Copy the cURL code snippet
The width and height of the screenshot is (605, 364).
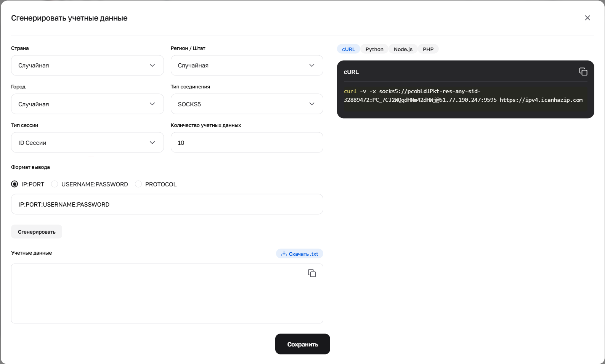pyautogui.click(x=583, y=72)
